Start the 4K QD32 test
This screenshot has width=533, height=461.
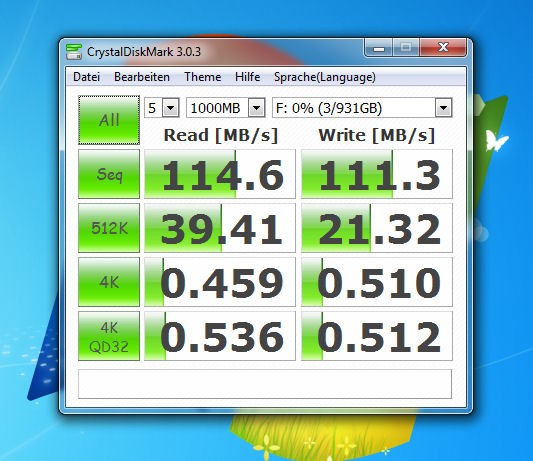pyautogui.click(x=109, y=336)
